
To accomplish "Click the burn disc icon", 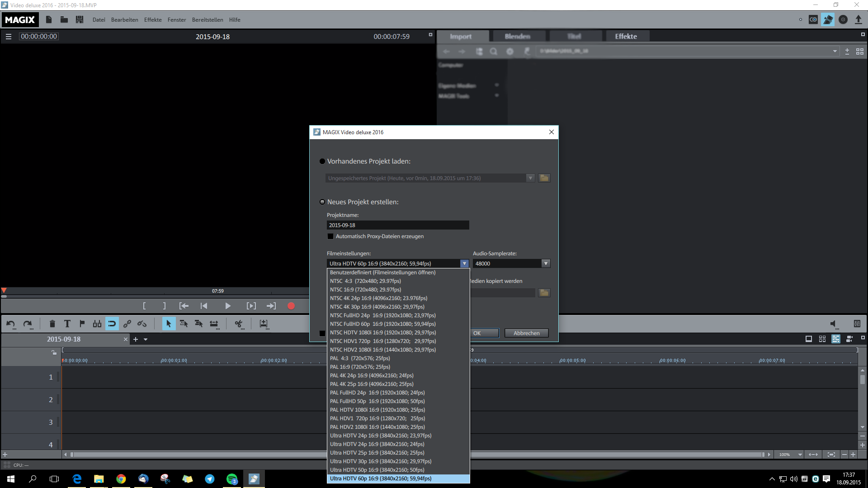I will (x=843, y=19).
